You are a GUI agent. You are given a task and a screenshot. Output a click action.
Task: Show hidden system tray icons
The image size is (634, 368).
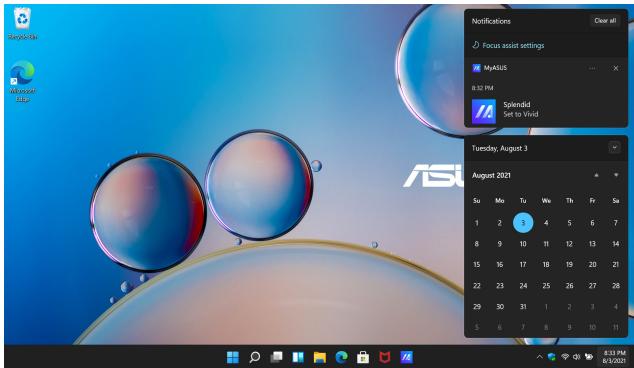coord(539,357)
